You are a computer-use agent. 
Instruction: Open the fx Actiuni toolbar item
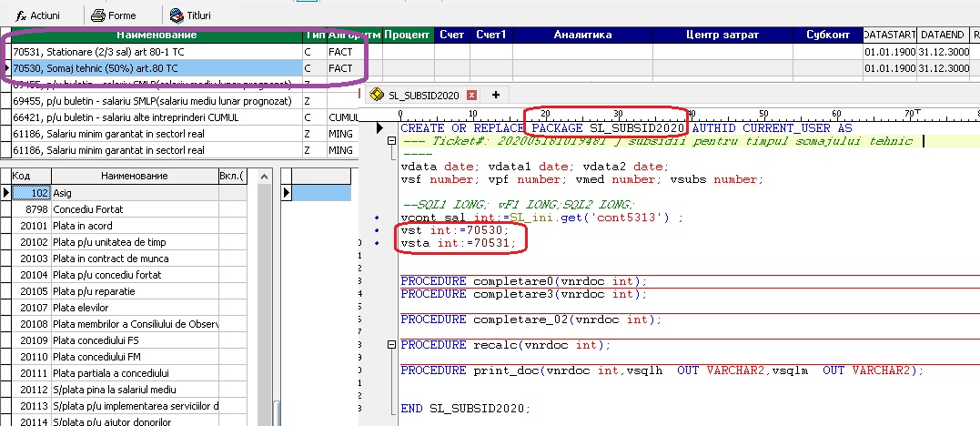pyautogui.click(x=38, y=15)
